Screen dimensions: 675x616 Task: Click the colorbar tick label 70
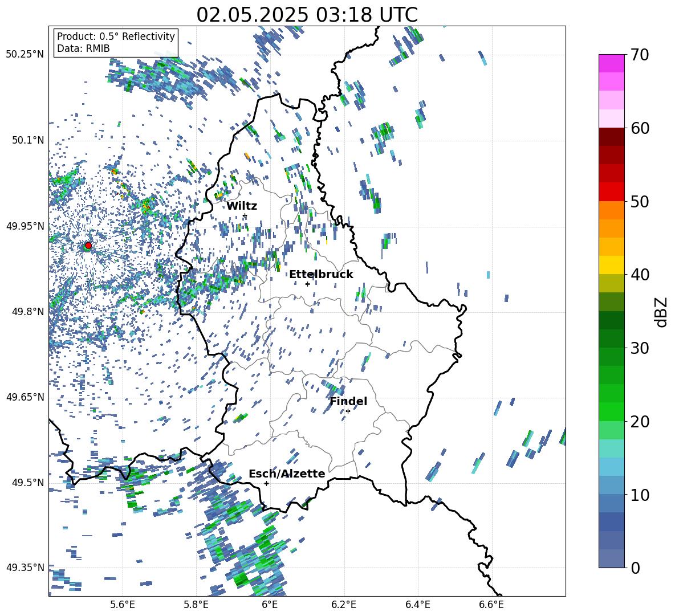[640, 55]
